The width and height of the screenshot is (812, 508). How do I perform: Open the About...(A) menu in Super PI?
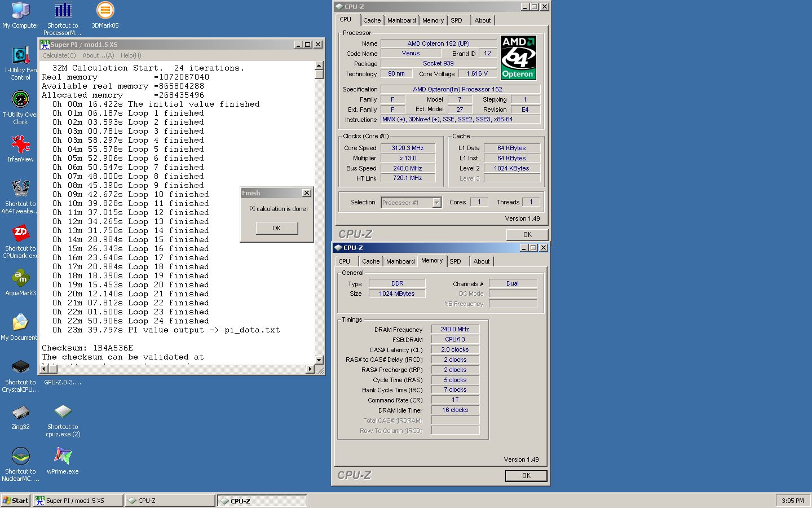tap(98, 55)
